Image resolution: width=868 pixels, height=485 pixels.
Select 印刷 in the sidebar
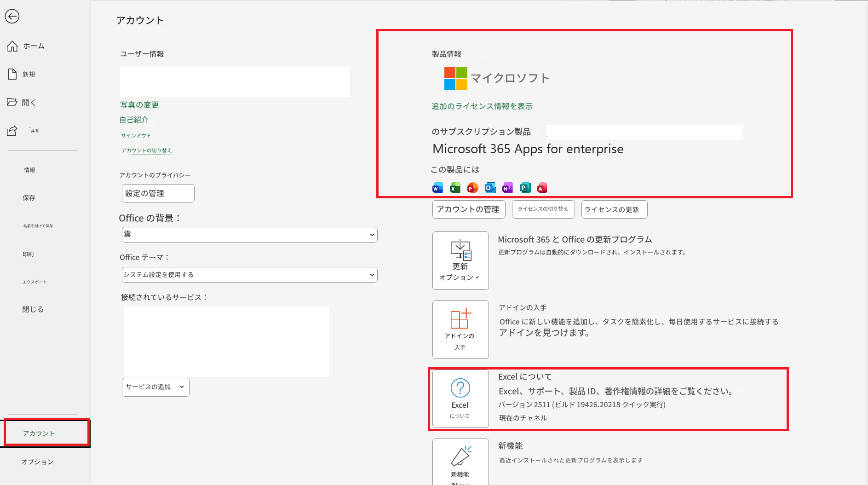click(x=28, y=254)
